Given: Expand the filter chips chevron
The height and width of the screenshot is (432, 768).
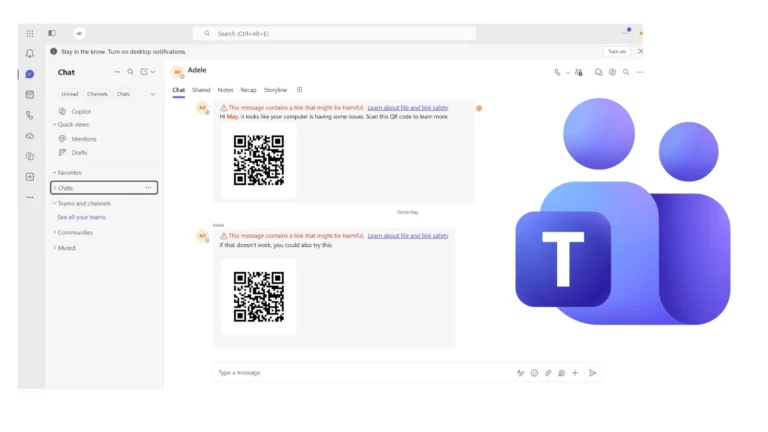Looking at the screenshot, I should coord(153,94).
